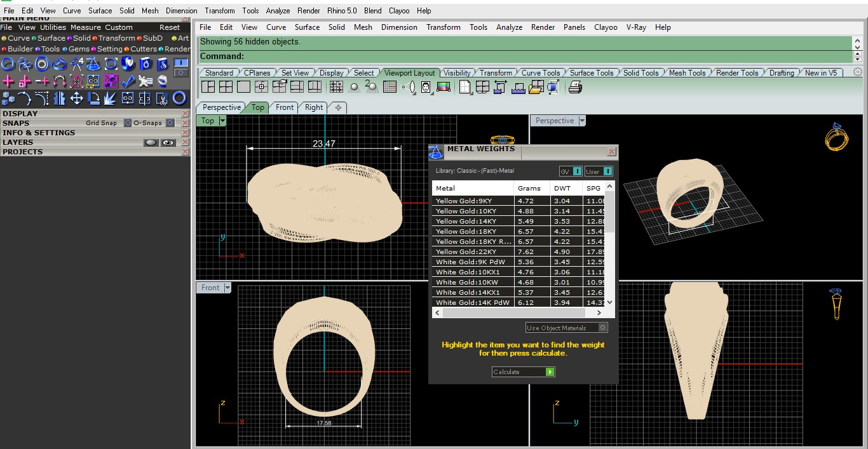Open the Top viewport dropdown arrow
This screenshot has height=449, width=868.
(x=222, y=121)
